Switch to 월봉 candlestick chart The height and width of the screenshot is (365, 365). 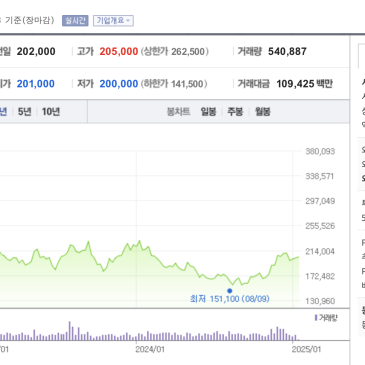tap(263, 112)
